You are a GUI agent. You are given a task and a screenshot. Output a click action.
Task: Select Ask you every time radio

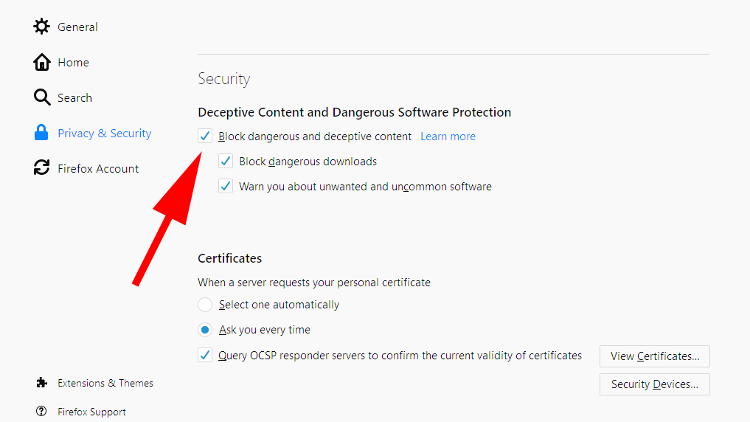click(x=205, y=330)
